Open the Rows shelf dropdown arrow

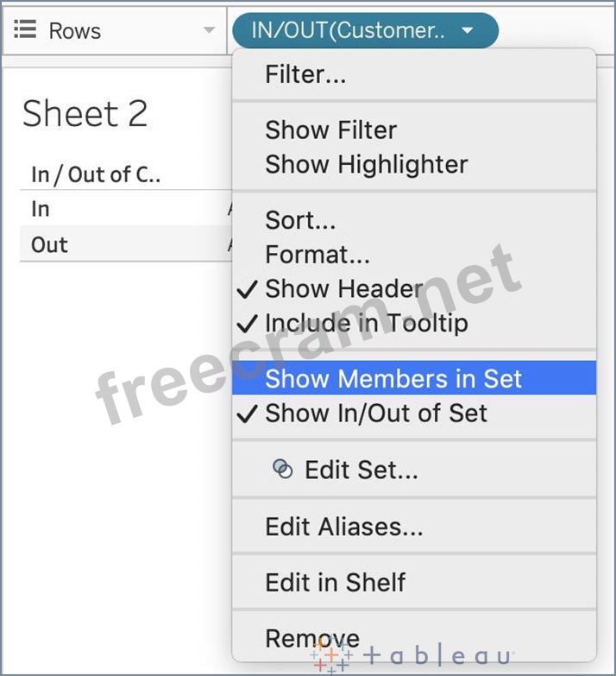click(x=208, y=31)
